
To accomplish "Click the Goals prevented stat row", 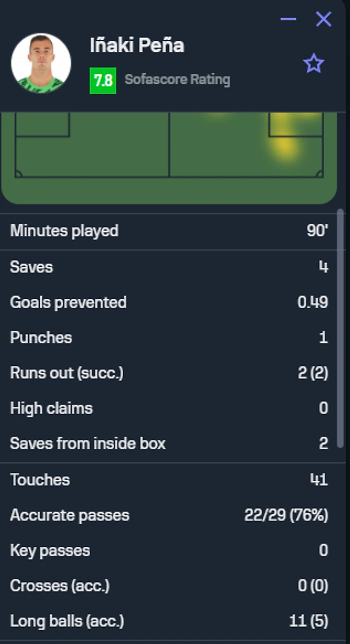I will coord(169,302).
